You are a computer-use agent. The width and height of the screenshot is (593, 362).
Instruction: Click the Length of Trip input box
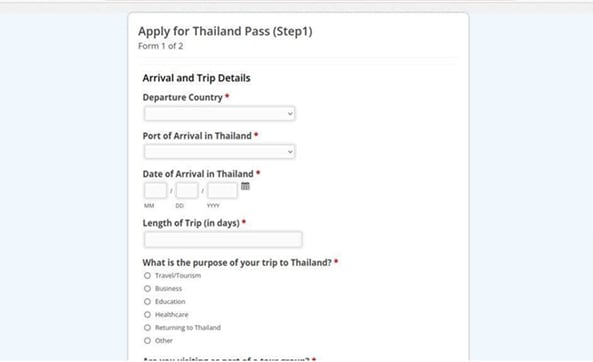223,239
